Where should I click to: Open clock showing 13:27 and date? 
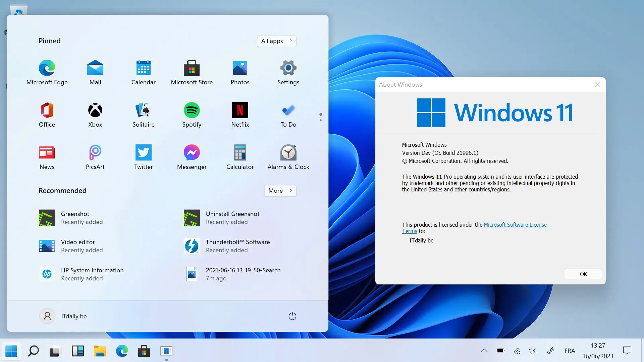598,351
